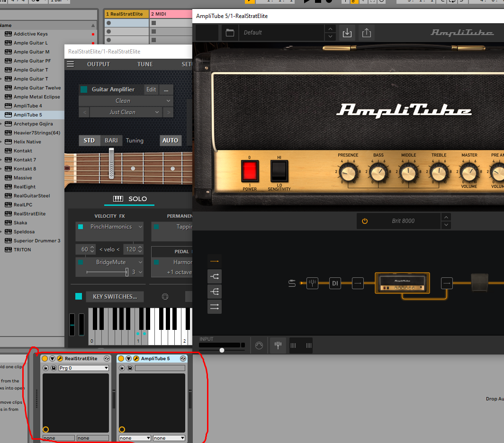Click the RealStratElite device load preset folder
The image size is (504, 443).
click(45, 368)
